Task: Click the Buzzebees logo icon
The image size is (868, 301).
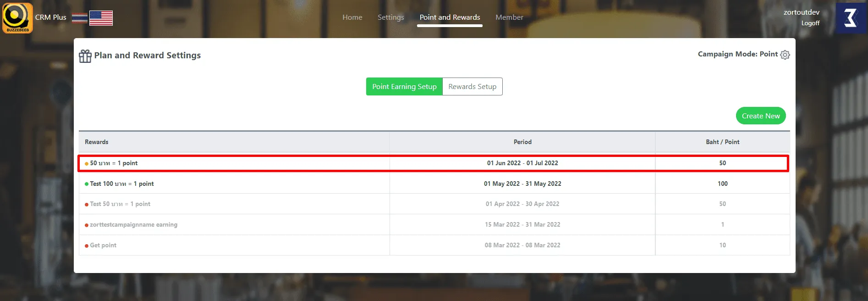Action: coord(17,18)
